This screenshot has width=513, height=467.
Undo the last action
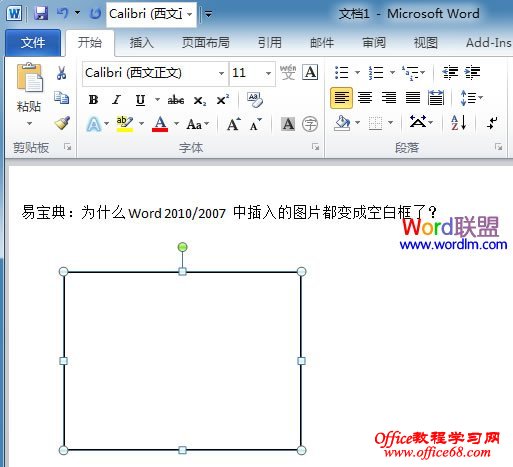(x=62, y=13)
